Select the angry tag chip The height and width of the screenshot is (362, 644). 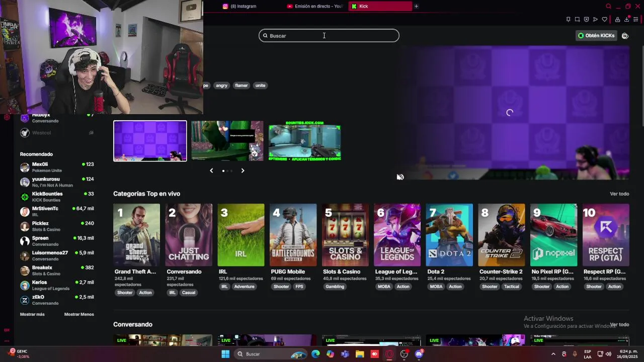(222, 85)
